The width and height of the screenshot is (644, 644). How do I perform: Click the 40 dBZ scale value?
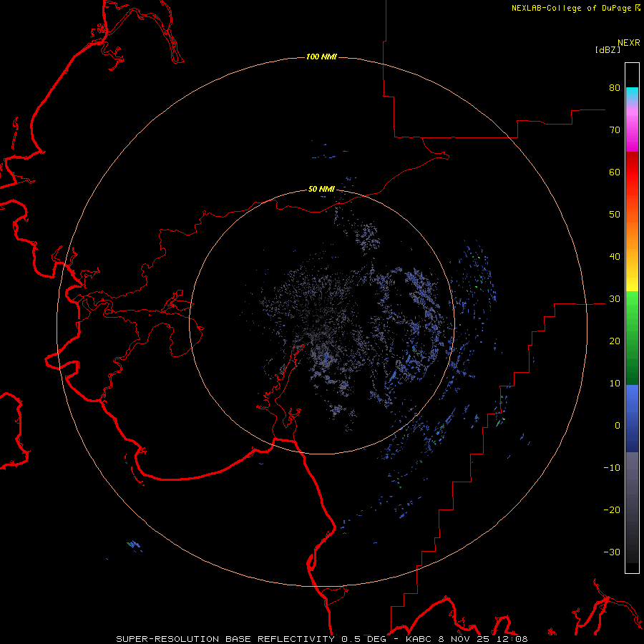[615, 257]
